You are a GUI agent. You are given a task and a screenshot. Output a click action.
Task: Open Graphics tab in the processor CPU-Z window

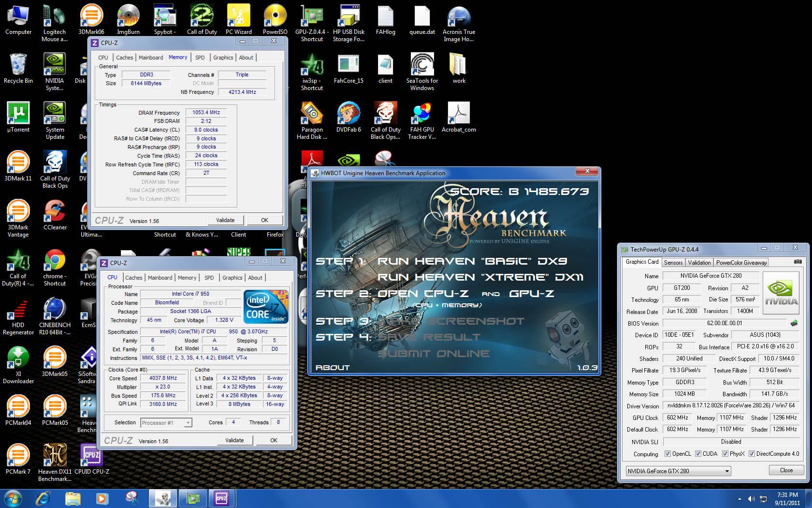(232, 278)
